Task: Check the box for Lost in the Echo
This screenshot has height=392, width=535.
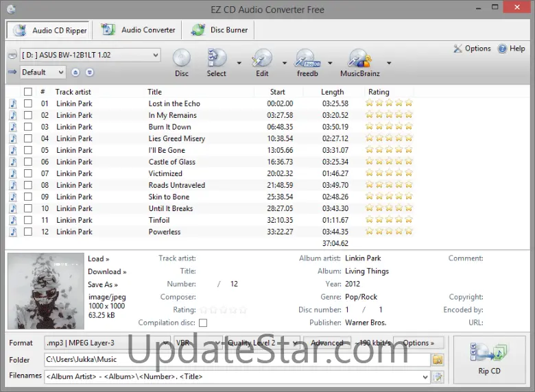Action: click(x=28, y=103)
